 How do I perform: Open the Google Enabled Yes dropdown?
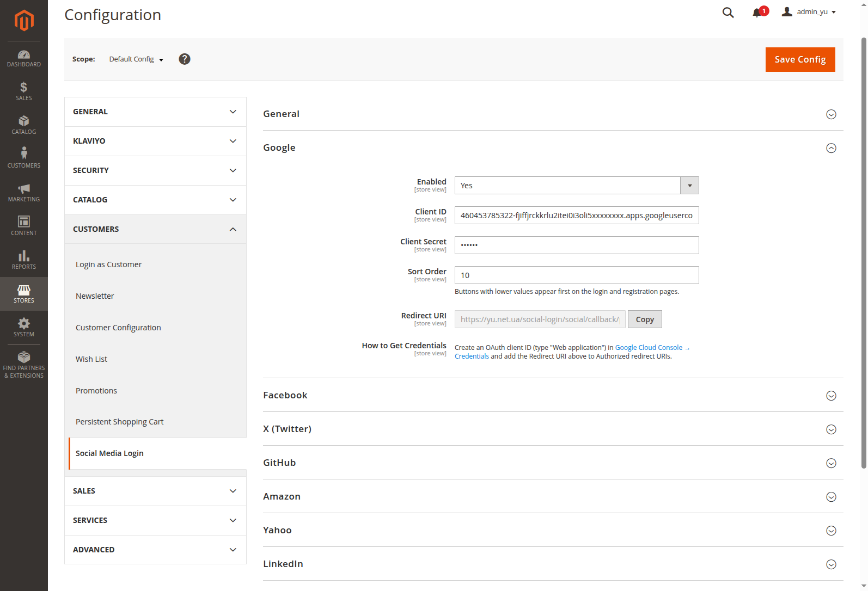(577, 186)
